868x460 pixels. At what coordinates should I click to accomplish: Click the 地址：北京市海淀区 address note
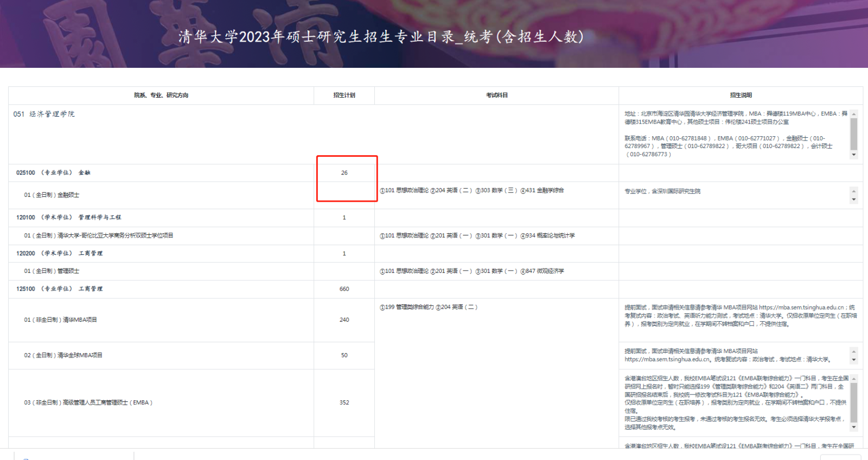point(736,118)
